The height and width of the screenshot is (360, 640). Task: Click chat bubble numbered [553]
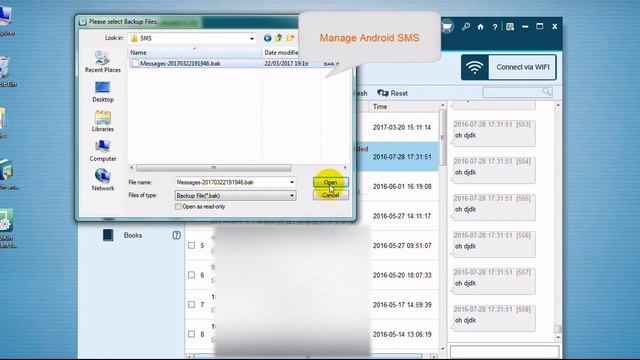tap(494, 133)
